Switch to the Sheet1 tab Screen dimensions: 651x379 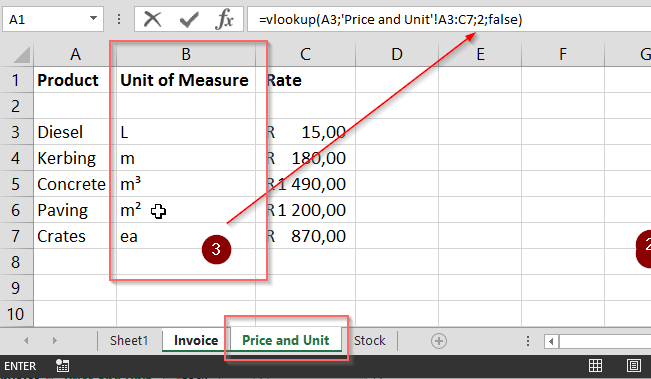(x=129, y=340)
